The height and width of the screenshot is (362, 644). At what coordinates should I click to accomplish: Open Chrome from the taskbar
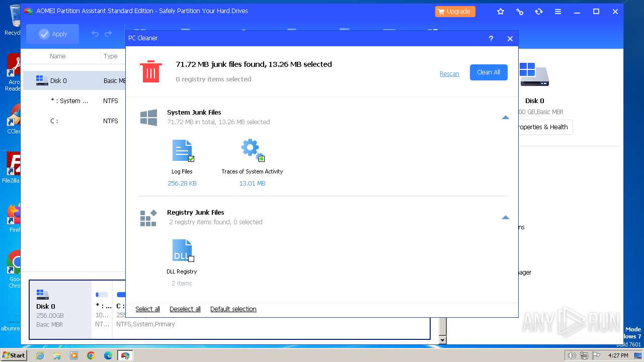[91, 355]
